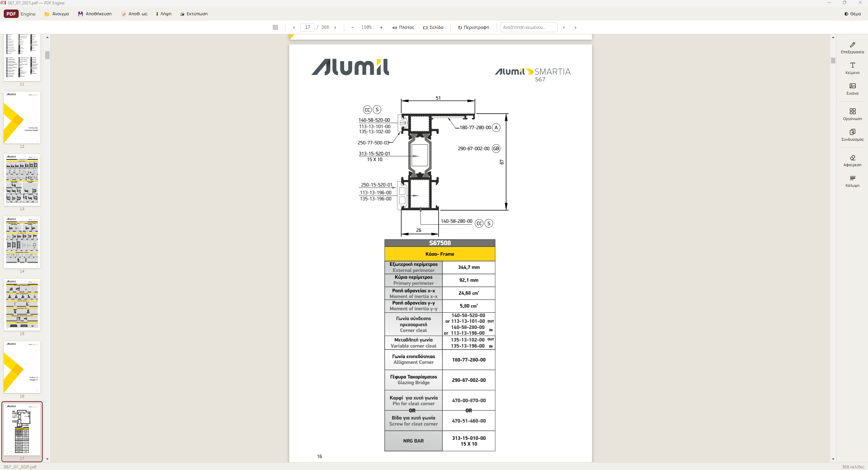Open a file with Άνοιγμα
The height and width of the screenshot is (470, 868).
pos(57,14)
